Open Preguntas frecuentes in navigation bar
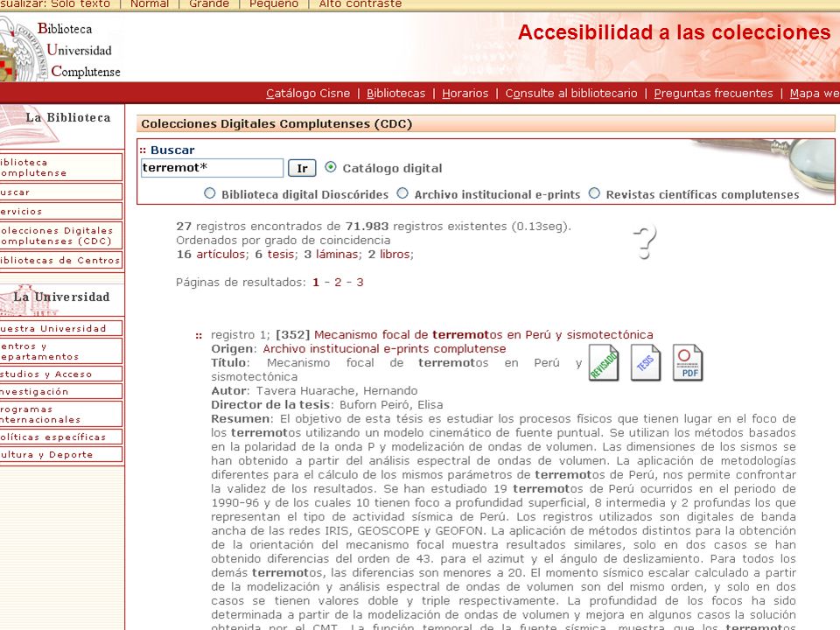Image resolution: width=840 pixels, height=630 pixels. (x=714, y=94)
